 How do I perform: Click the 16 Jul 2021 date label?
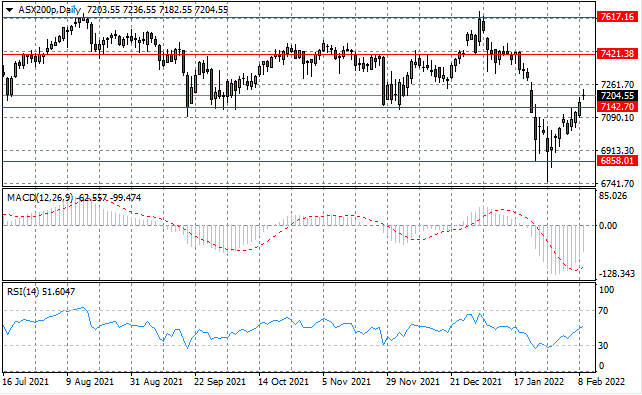pyautogui.click(x=25, y=382)
